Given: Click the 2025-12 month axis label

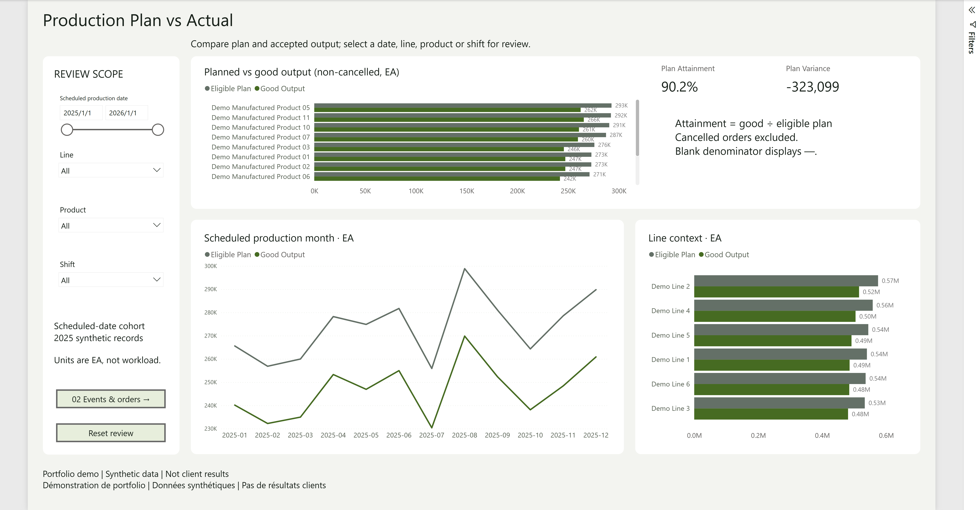Looking at the screenshot, I should pos(596,435).
